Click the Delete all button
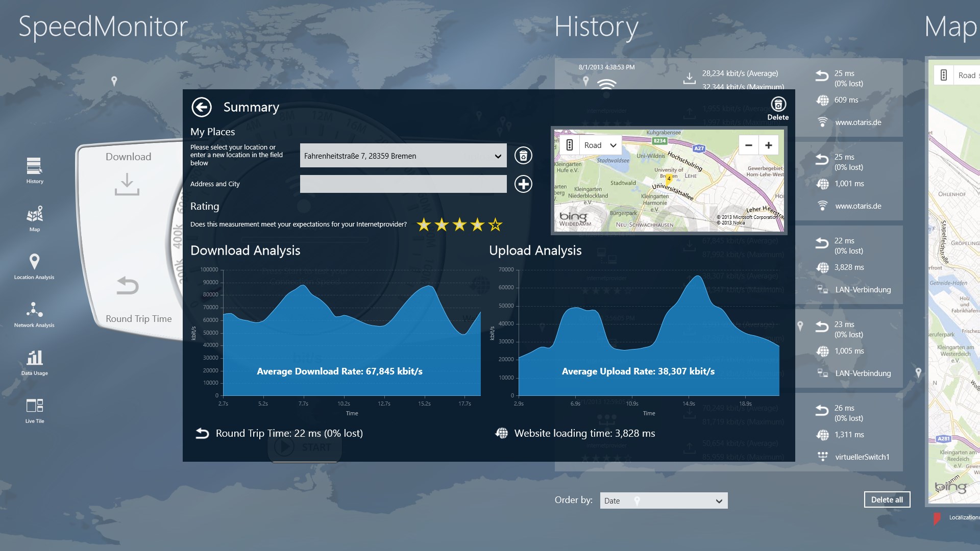The image size is (980, 551). (x=887, y=500)
